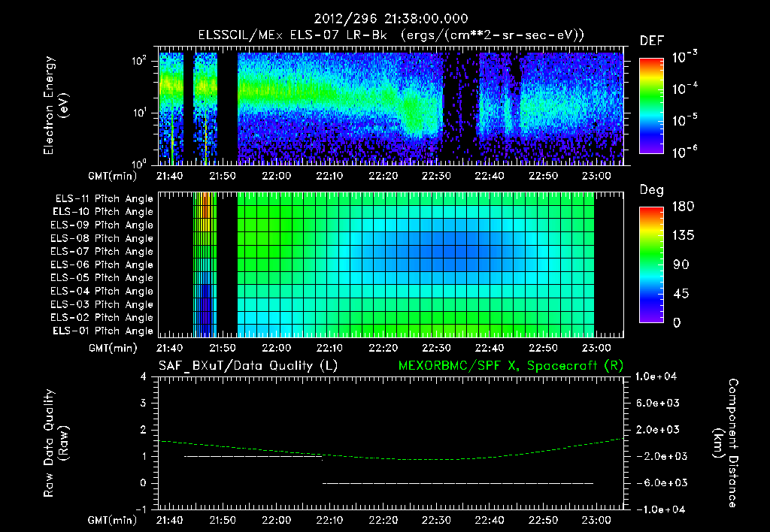
Task: Click 22:20 time label under pitch angle panel
Action: pyautogui.click(x=383, y=348)
